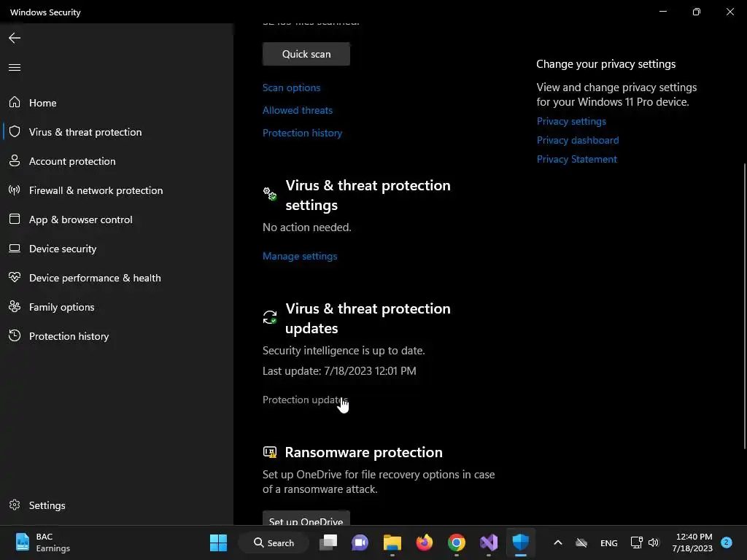Open Allowed threats link
Viewport: 747px width, 560px height.
[298, 110]
